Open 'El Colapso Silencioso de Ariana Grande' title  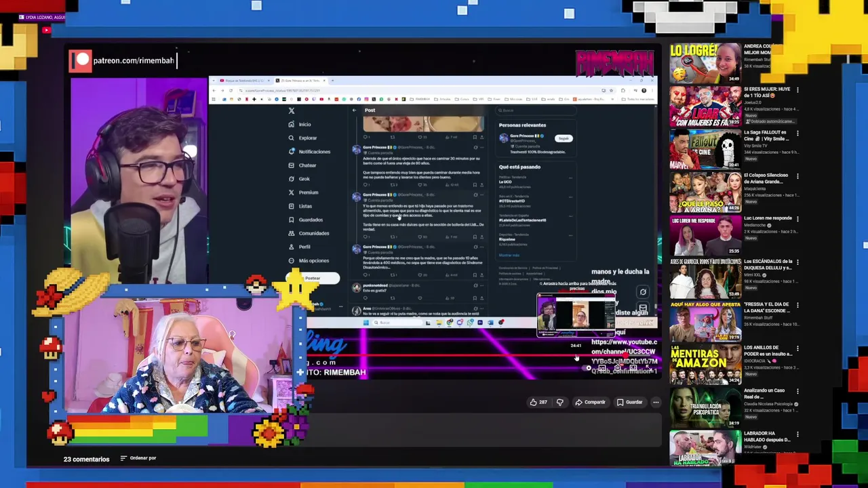pyautogui.click(x=767, y=178)
